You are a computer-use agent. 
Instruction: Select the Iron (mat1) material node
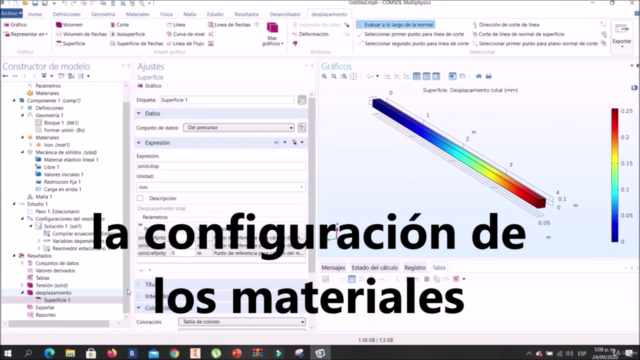[x=53, y=145]
